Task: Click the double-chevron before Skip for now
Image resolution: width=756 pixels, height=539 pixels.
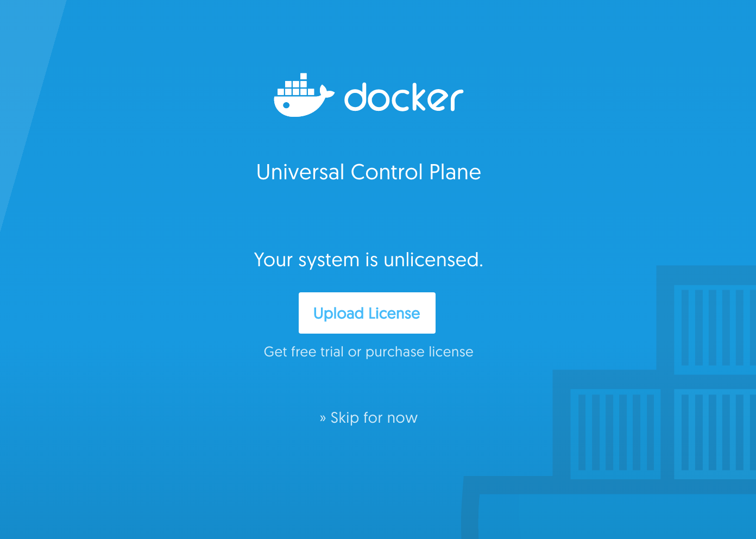Action: click(x=323, y=418)
